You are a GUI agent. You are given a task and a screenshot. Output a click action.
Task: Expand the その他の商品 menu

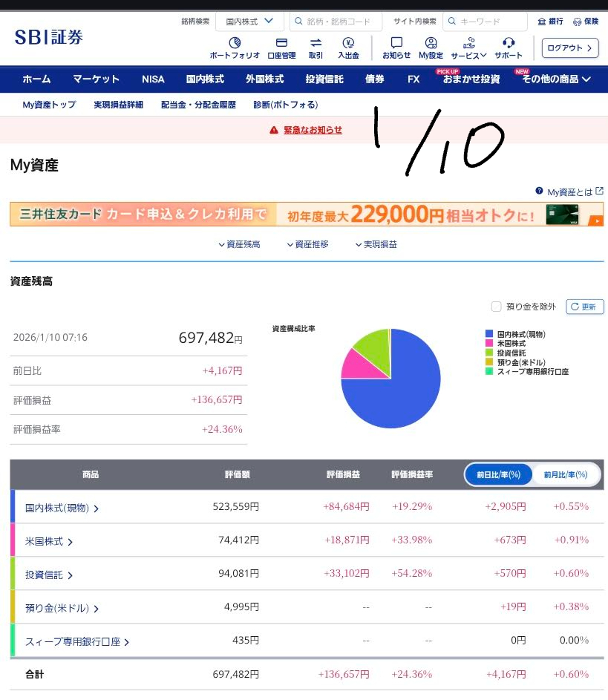[556, 79]
